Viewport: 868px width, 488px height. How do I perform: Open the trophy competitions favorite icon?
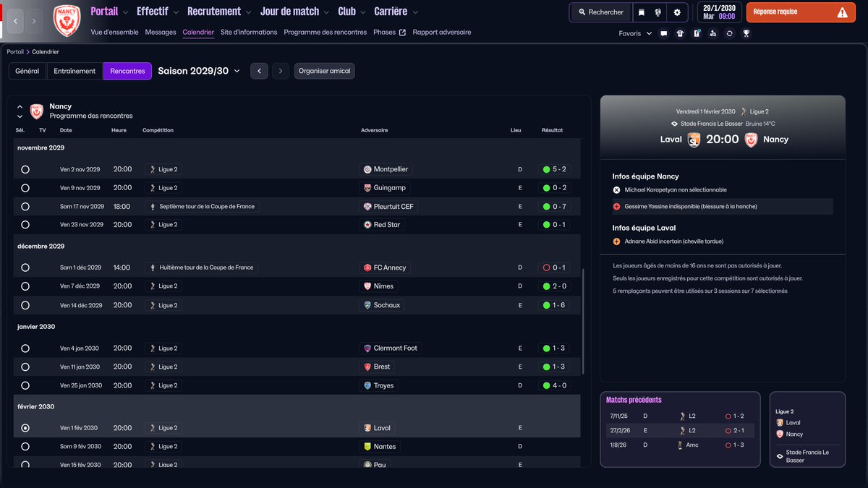746,33
